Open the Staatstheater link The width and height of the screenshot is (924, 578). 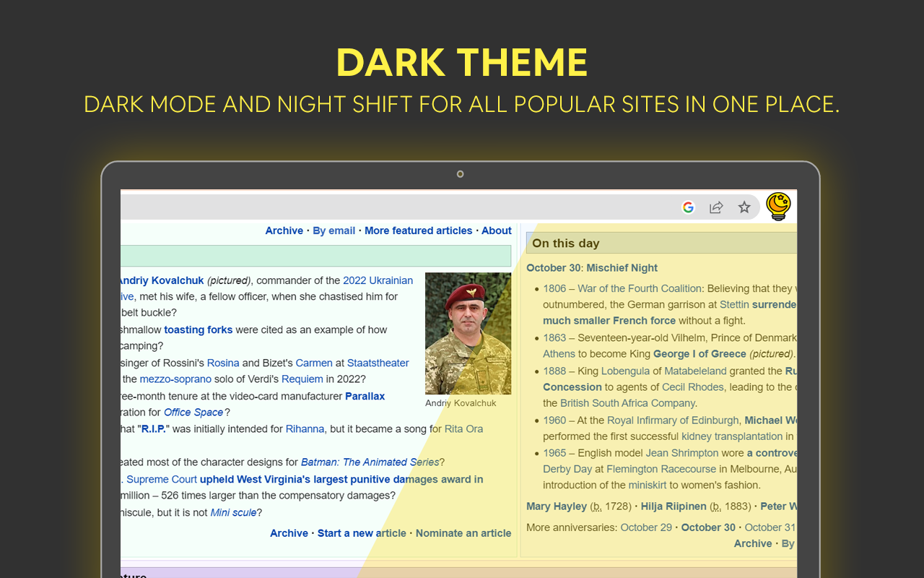(378, 363)
